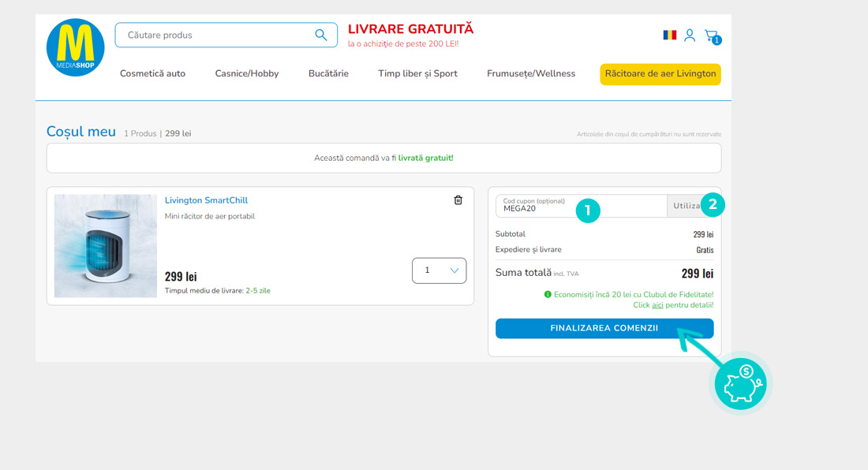The image size is (868, 470).
Task: Open the shopping cart icon
Action: click(713, 36)
